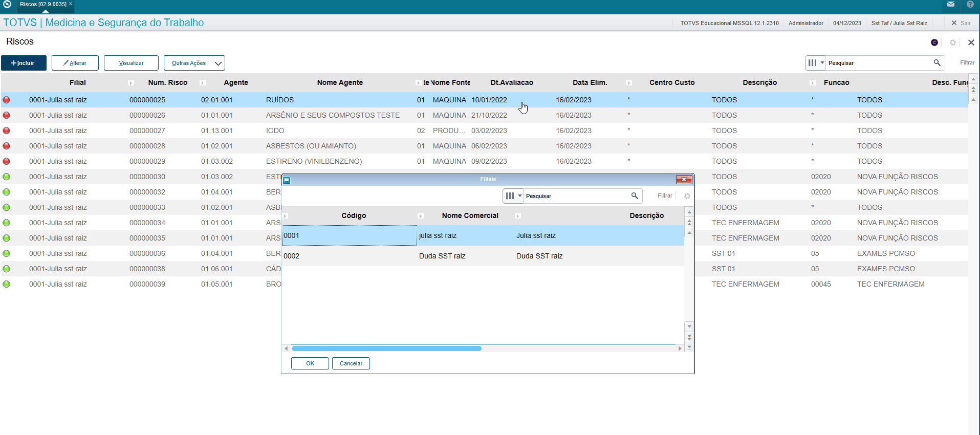
Task: Click the green status dot for risk 000000039
Action: 7,284
